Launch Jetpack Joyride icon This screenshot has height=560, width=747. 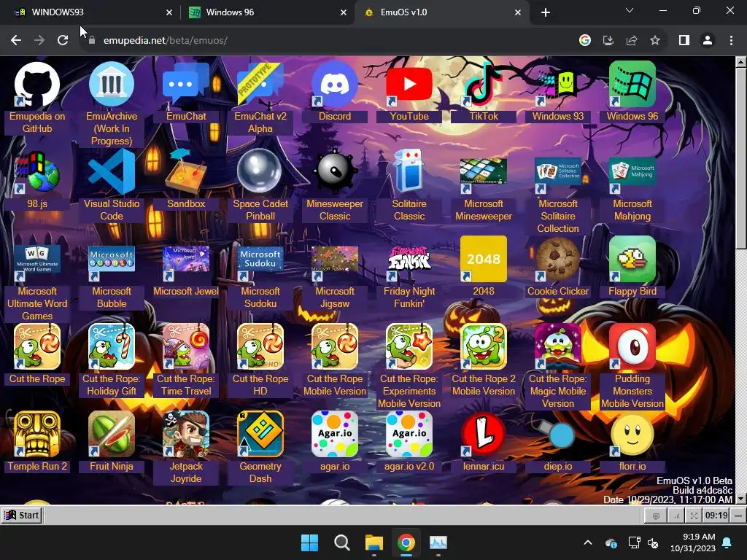(186, 435)
